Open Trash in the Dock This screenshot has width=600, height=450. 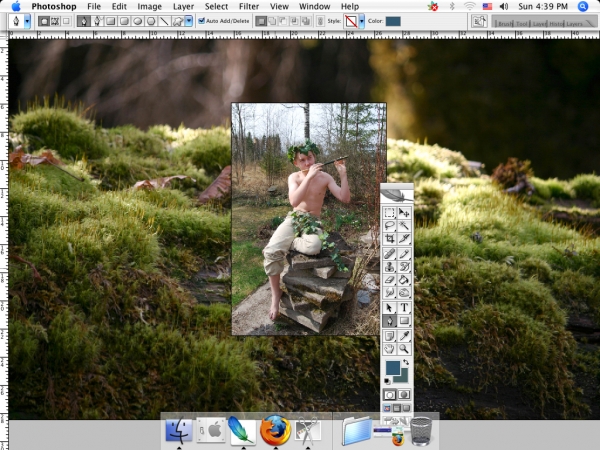[421, 431]
